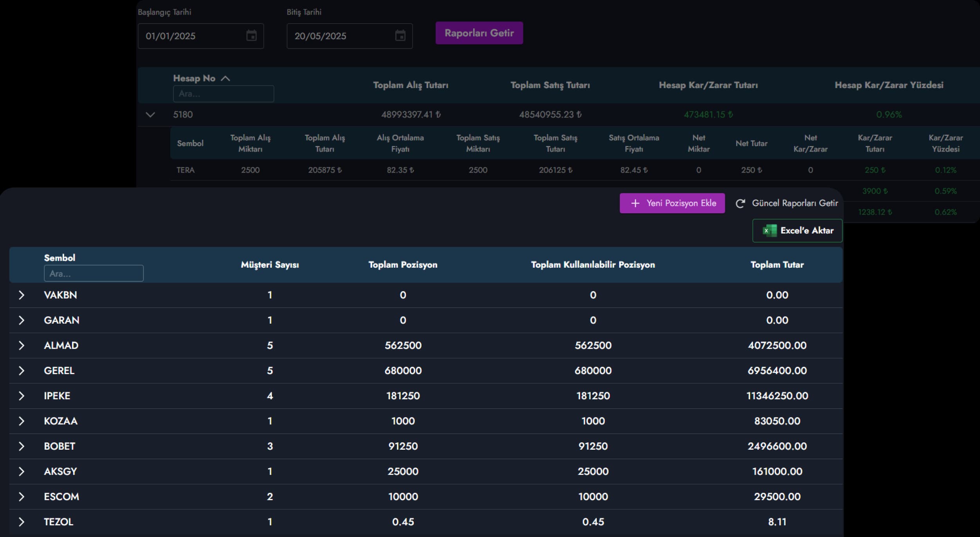
Task: Click the Excel icon in Excel'e Aktar
Action: [x=769, y=231]
